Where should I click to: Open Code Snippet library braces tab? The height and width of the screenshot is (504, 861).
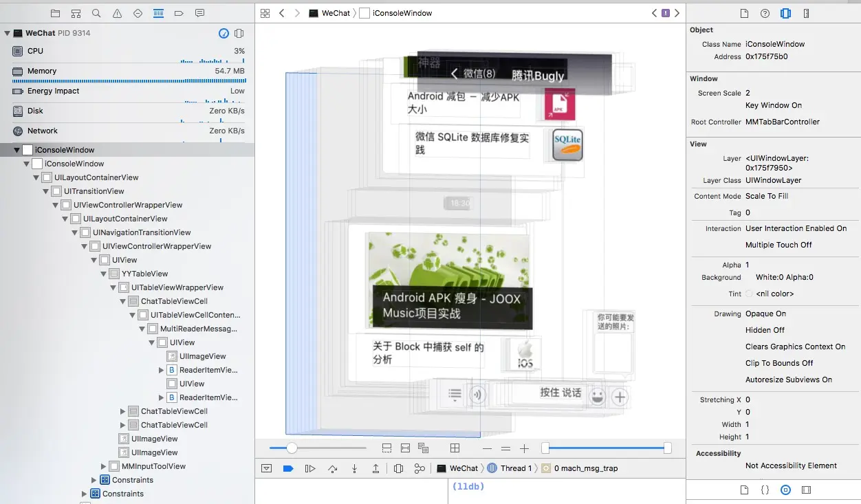pyautogui.click(x=765, y=490)
